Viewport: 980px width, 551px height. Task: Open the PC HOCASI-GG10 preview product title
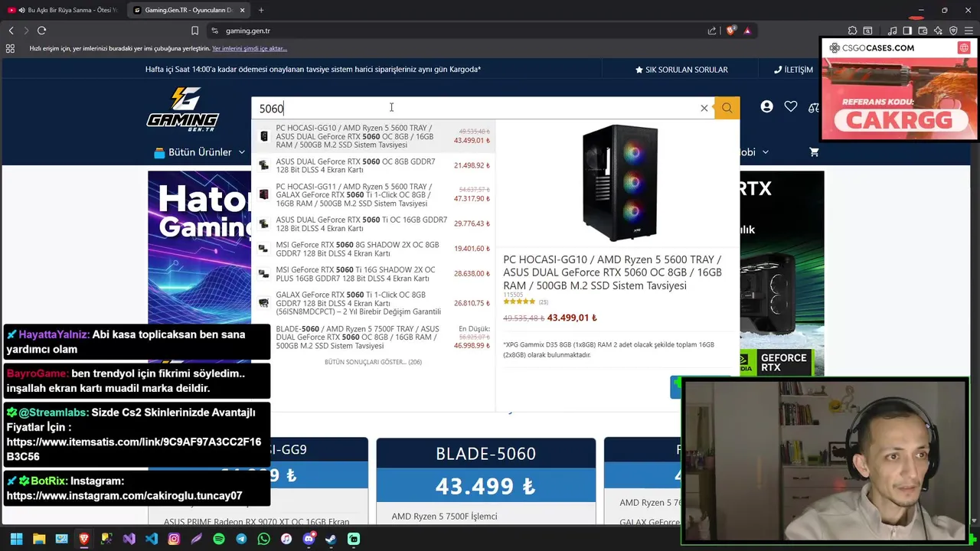(x=612, y=272)
